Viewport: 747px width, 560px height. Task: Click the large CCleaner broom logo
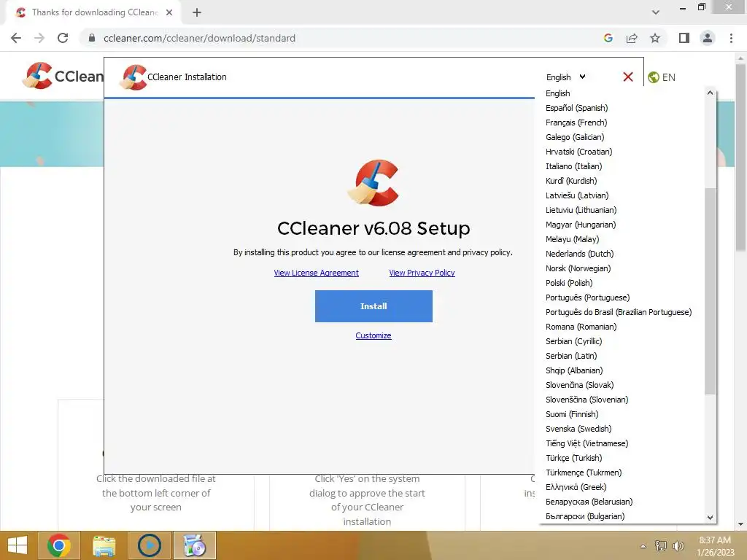point(373,182)
